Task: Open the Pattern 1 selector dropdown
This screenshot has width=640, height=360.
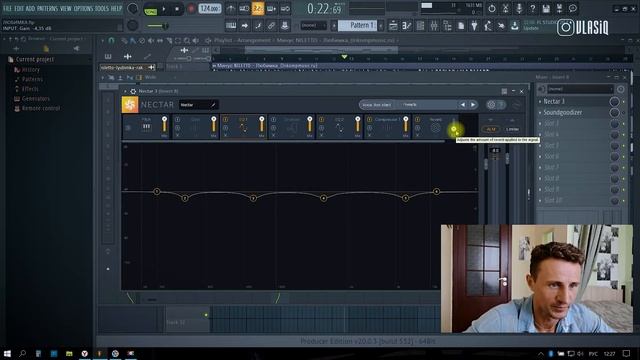Action: coord(357,25)
